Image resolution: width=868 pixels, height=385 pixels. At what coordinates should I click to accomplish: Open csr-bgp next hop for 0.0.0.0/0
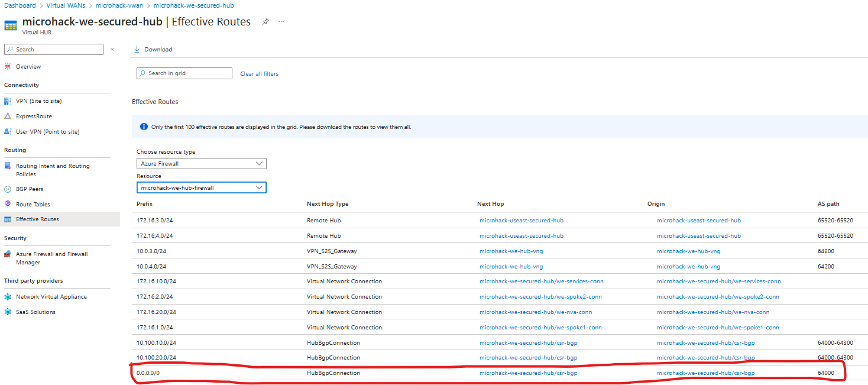pyautogui.click(x=528, y=373)
